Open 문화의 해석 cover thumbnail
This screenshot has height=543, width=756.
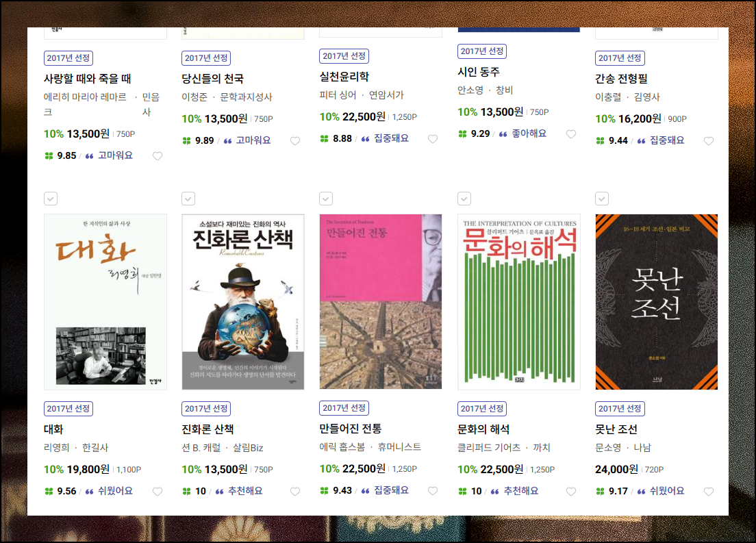tap(519, 302)
